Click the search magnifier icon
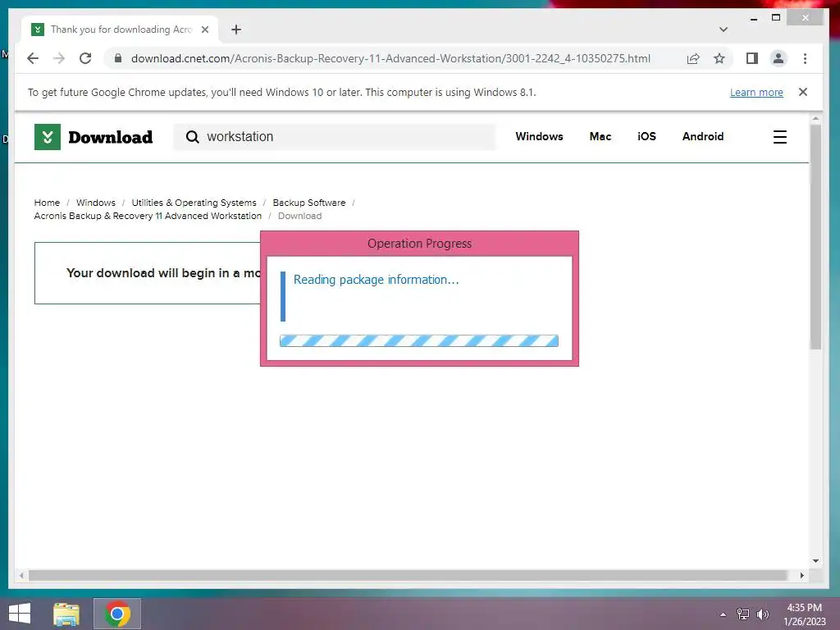The height and width of the screenshot is (630, 840). coord(192,137)
